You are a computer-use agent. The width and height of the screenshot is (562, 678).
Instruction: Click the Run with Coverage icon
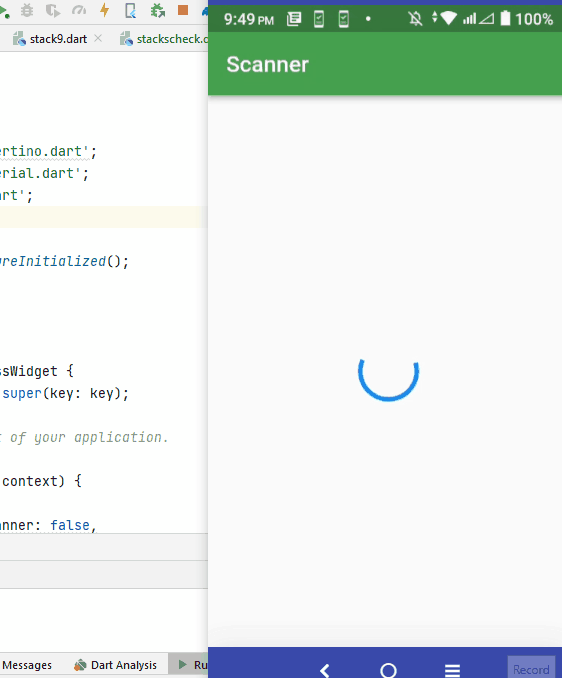point(53,10)
